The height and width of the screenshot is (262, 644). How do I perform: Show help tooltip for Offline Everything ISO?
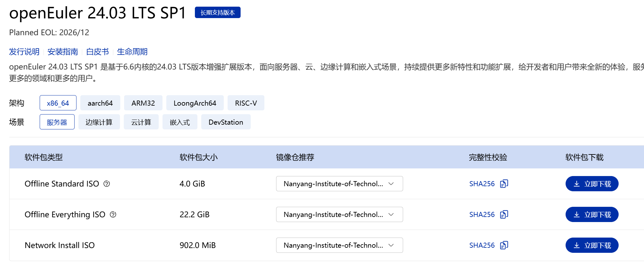click(x=113, y=214)
